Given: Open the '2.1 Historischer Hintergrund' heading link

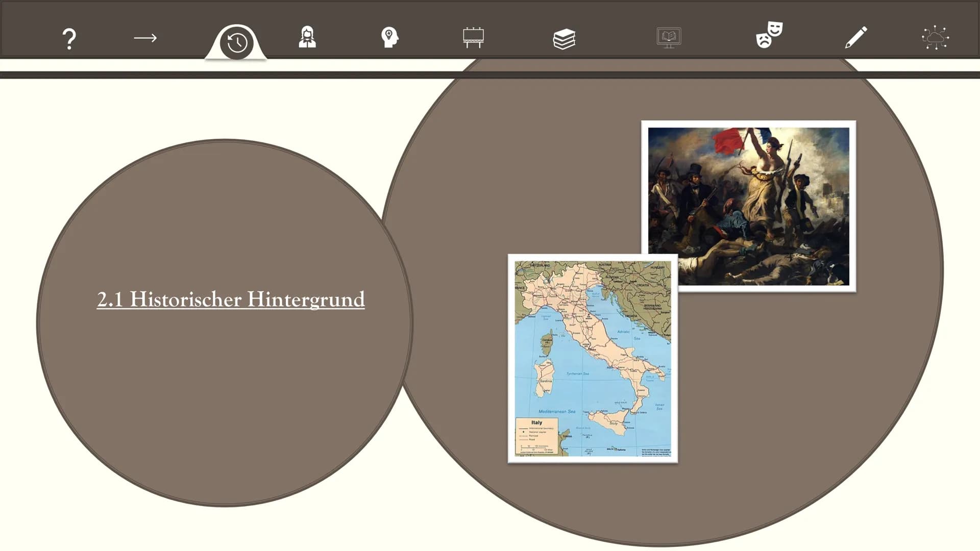Looking at the screenshot, I should (x=231, y=299).
